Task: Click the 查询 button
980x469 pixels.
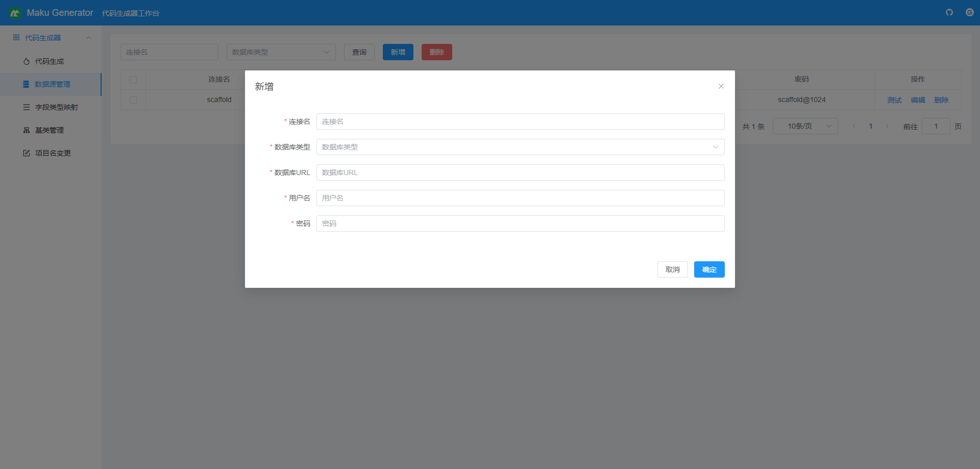Action: tap(359, 52)
